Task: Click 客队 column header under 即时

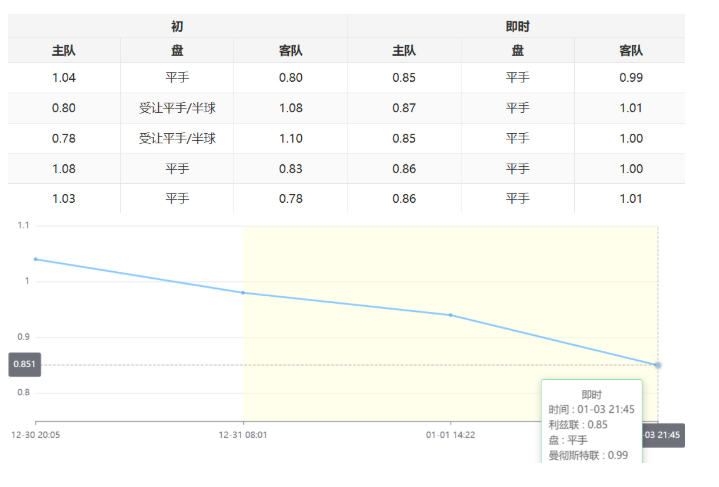Action: point(630,51)
